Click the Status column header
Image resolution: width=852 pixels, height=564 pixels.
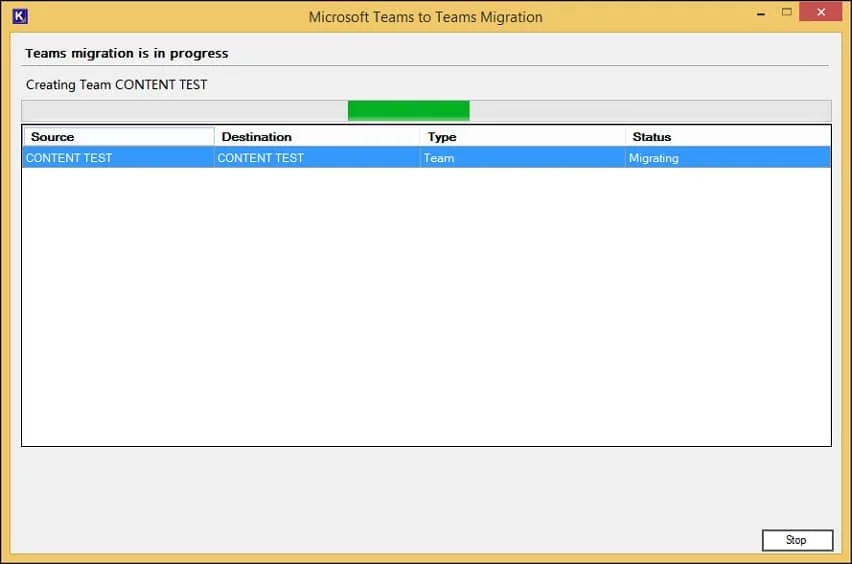pyautogui.click(x=728, y=137)
